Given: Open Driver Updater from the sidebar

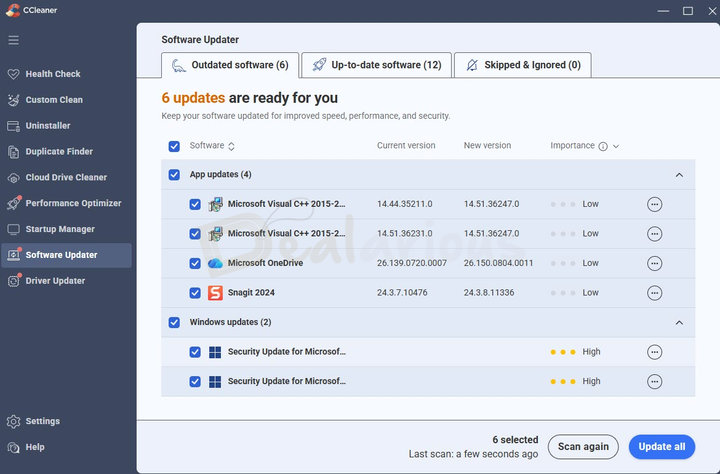Looking at the screenshot, I should [67, 281].
